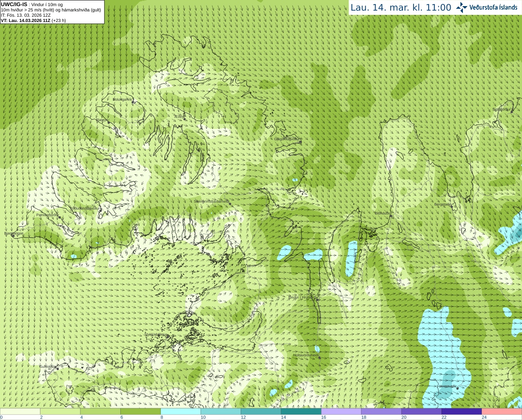Click the Steingrímsfjarðarheiði station dot
This screenshot has height=420, width=522.
230,203
